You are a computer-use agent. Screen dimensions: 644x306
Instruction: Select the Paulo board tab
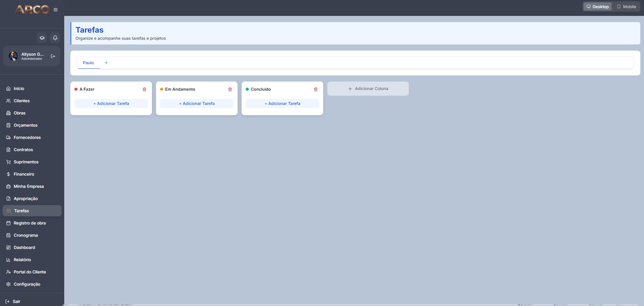coord(88,63)
